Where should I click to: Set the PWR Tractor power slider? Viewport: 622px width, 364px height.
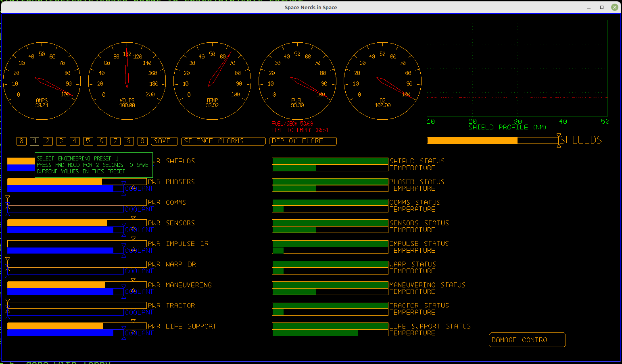(x=77, y=306)
